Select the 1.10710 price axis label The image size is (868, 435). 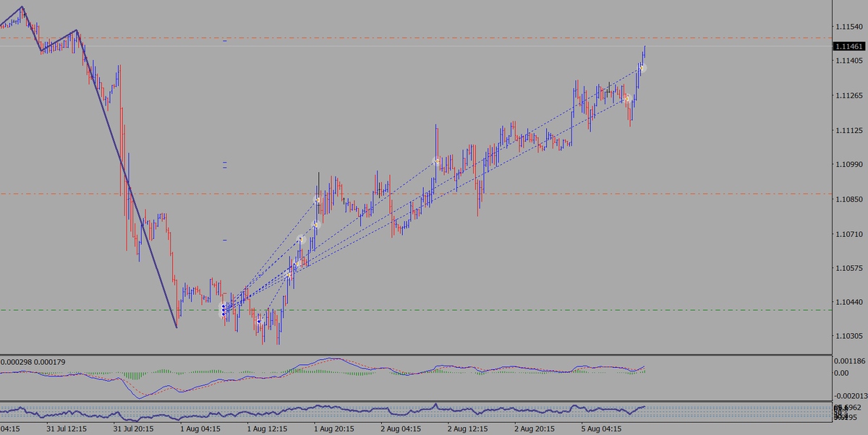[x=848, y=234]
